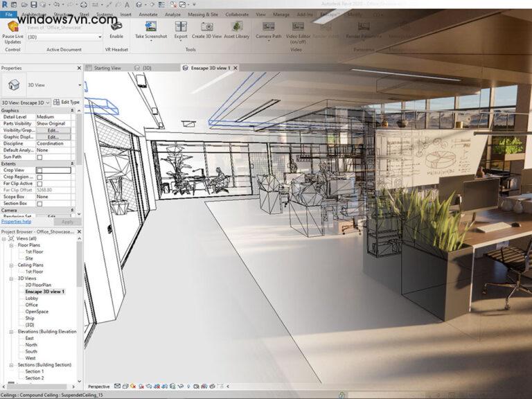The height and width of the screenshot is (399, 532).
Task: Click the Text 'A' icon in quick access toolbar
Action: [x=127, y=5]
